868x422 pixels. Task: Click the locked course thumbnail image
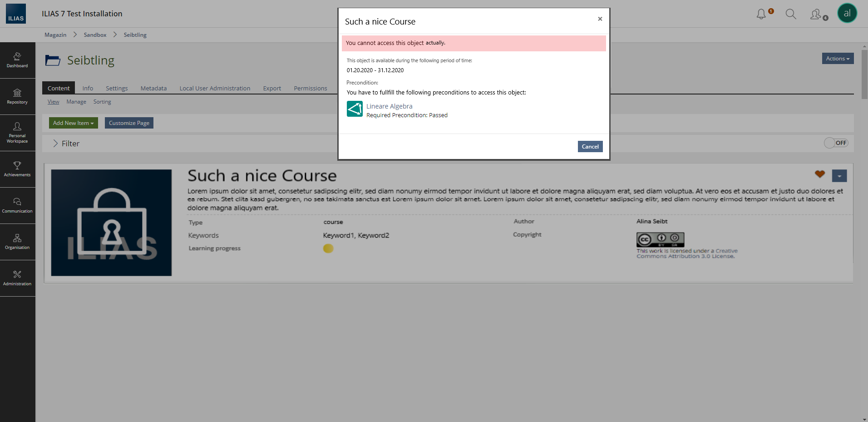point(111,223)
